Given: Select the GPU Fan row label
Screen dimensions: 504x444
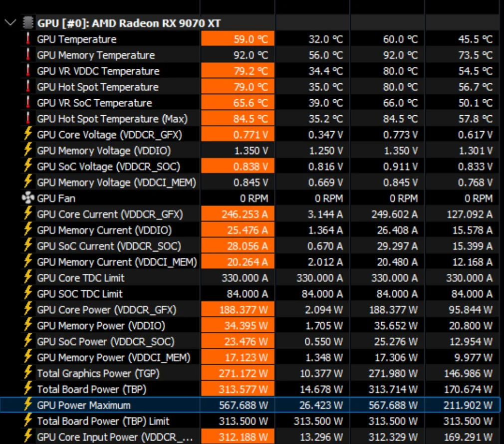Looking at the screenshot, I should click(x=56, y=199).
